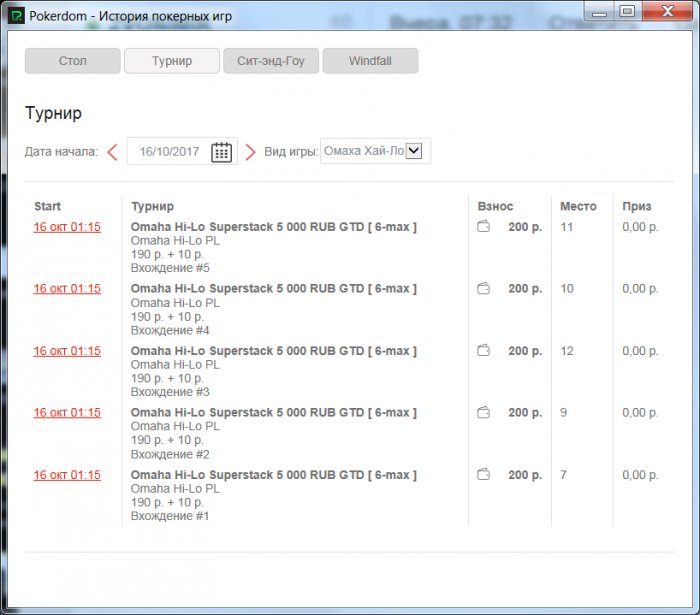Open start time link for Вхождение #5
700x615 pixels.
point(67,227)
